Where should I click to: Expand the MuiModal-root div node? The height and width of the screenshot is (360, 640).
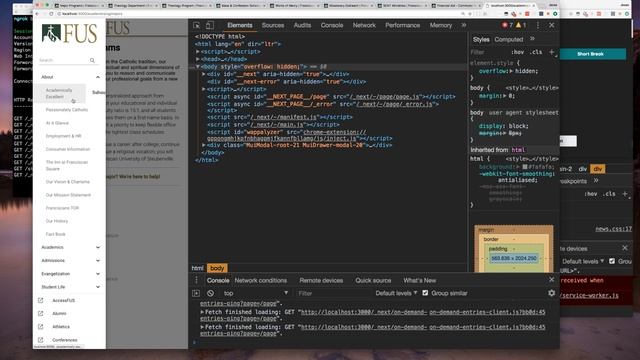(204, 145)
